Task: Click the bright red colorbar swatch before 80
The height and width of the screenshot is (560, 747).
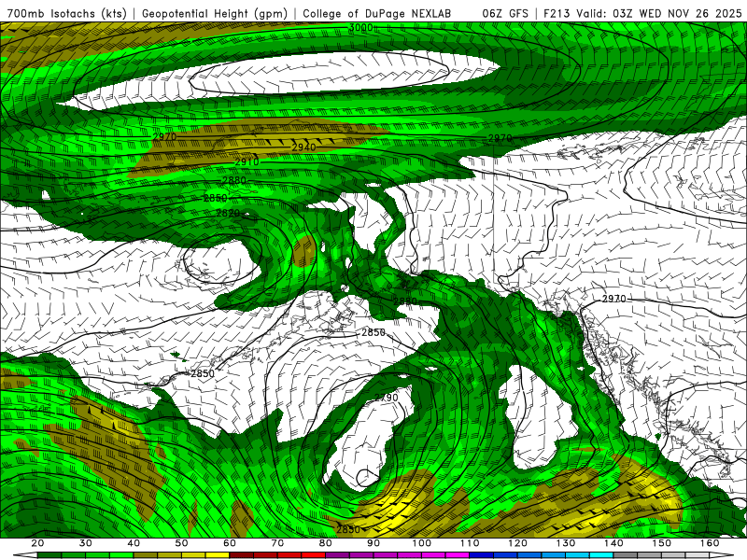Action: coord(314,555)
